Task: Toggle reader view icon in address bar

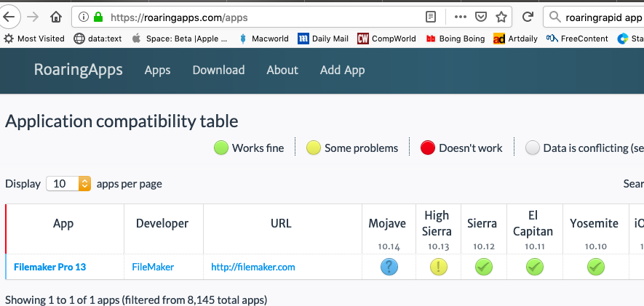Action: click(432, 17)
